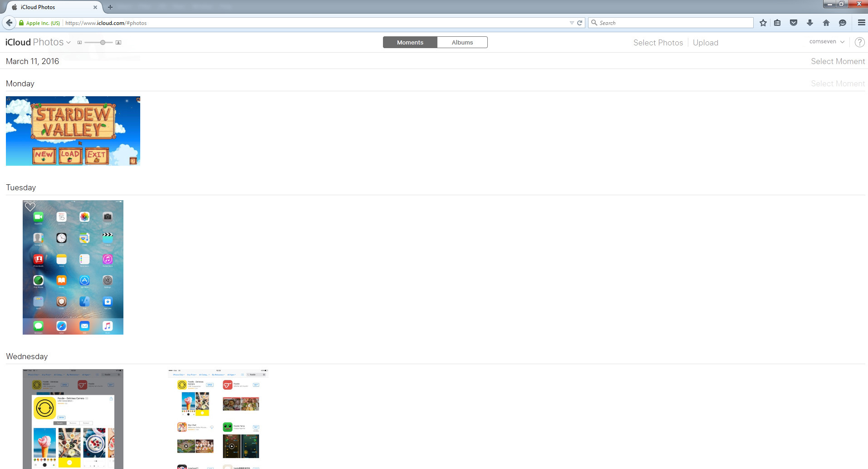Select the iCloud Photos browser tab
This screenshot has height=469, width=868.
coord(54,7)
